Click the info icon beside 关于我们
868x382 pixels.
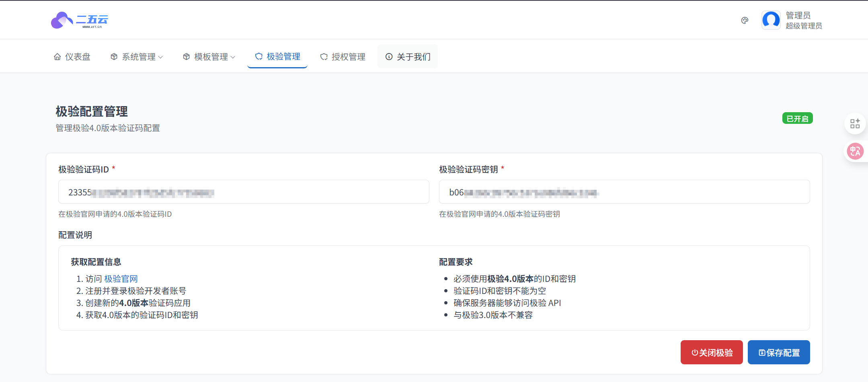(389, 57)
